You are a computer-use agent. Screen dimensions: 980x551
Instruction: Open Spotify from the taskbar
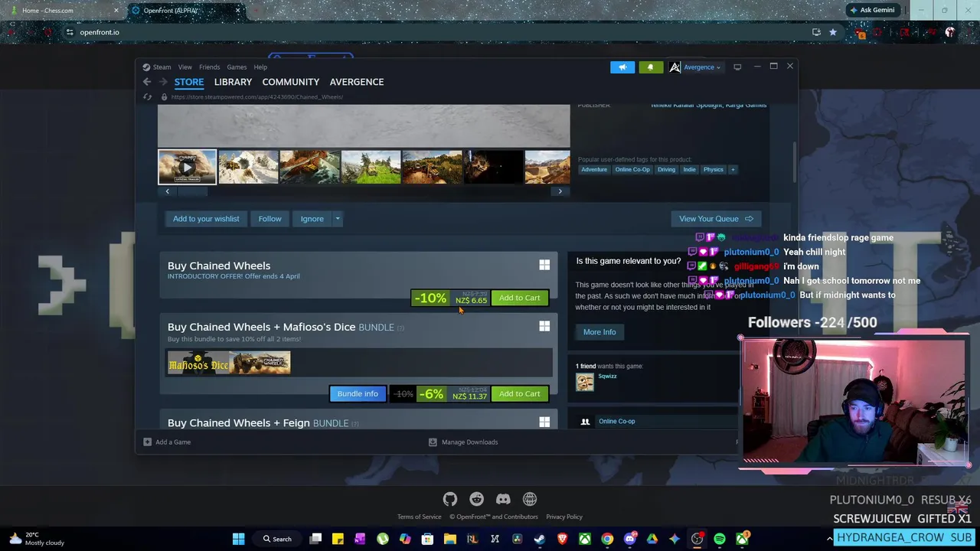click(720, 540)
